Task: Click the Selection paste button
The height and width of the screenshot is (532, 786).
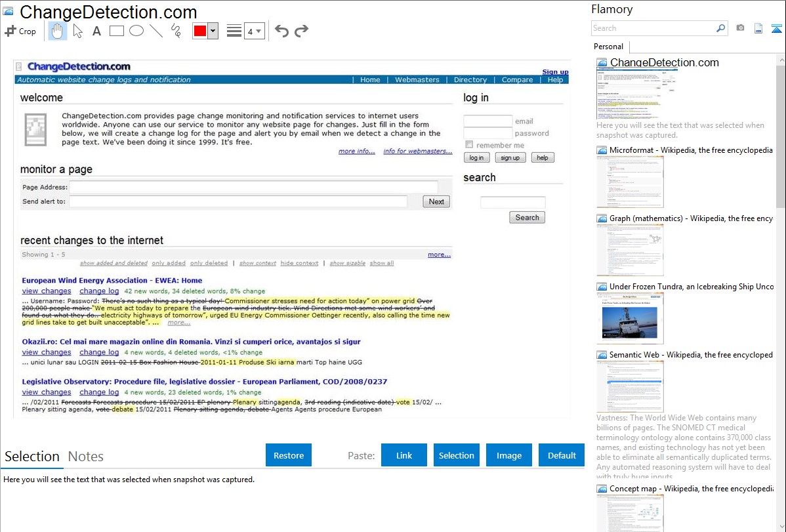Action: (456, 455)
